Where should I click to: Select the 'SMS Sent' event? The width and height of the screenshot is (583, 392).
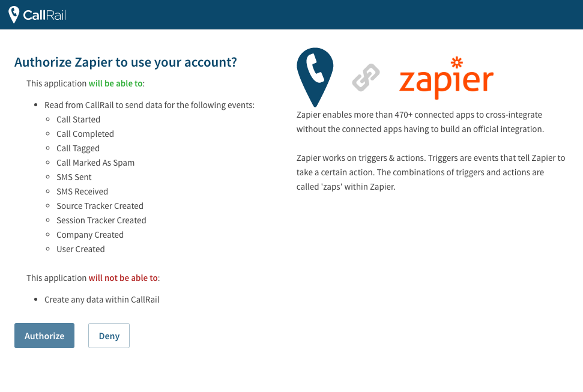pyautogui.click(x=74, y=177)
